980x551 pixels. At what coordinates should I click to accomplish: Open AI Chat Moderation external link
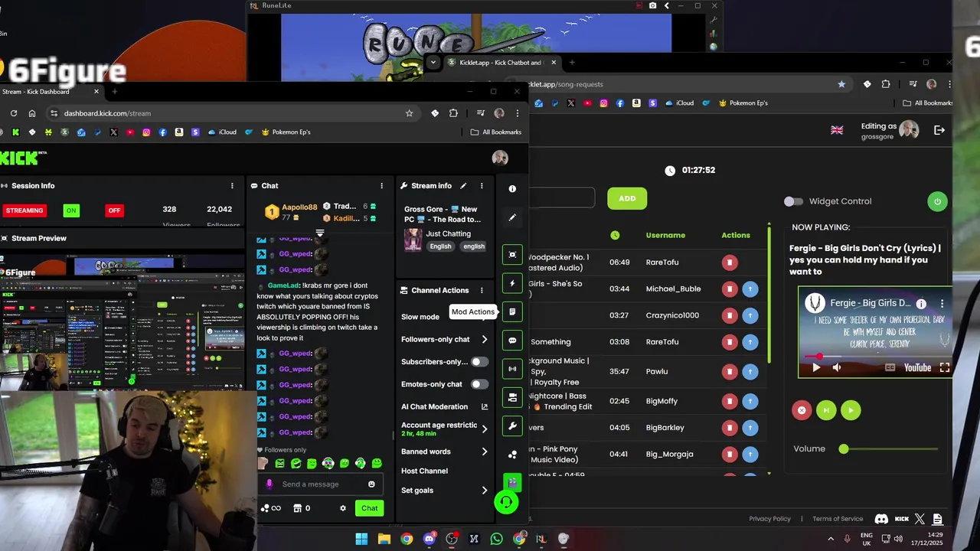point(484,407)
